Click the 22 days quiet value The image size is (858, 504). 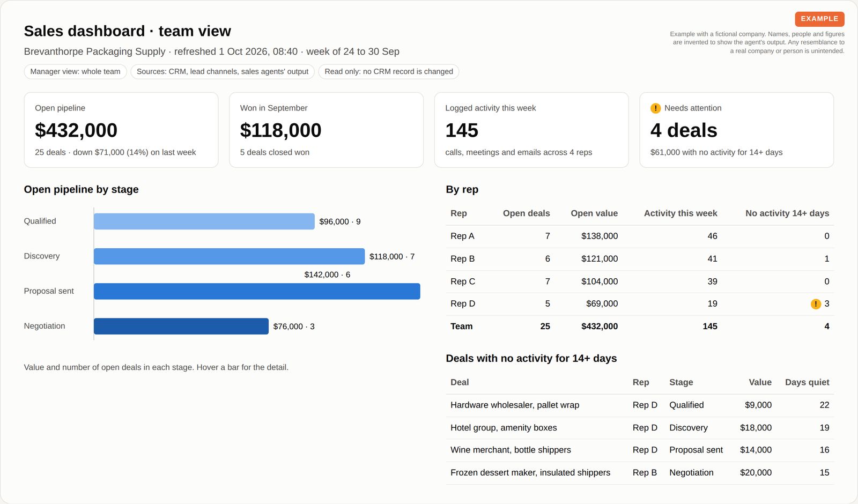coord(824,405)
